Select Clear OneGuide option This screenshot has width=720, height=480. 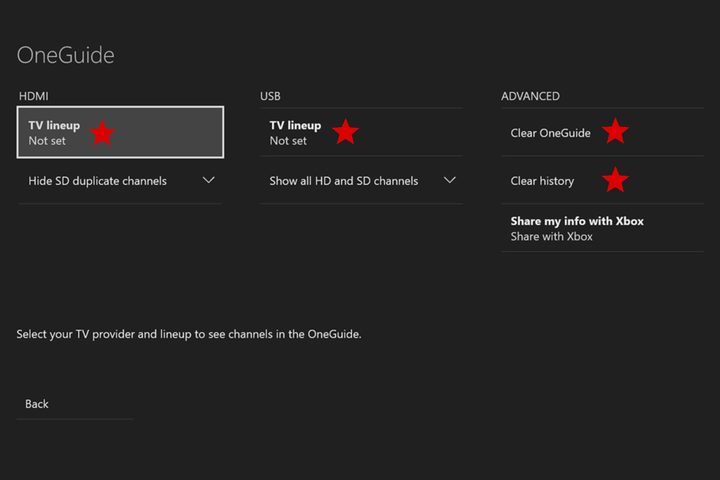pyautogui.click(x=602, y=133)
